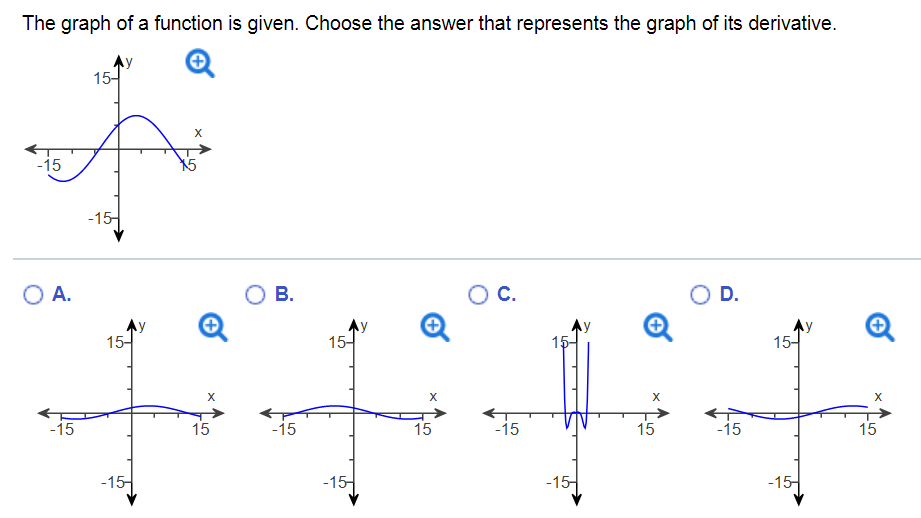
Task: Click the question prompt text
Action: [x=429, y=23]
